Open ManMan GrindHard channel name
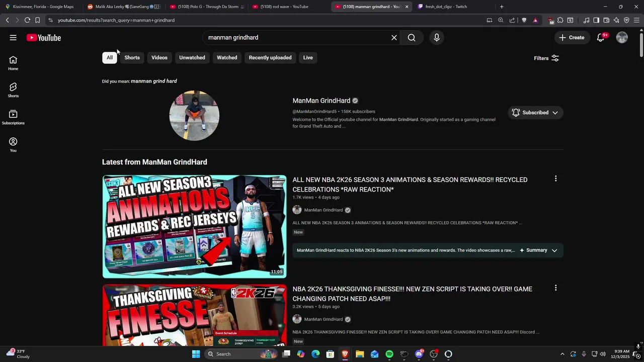Screen dimensions: 644x362 (321, 101)
